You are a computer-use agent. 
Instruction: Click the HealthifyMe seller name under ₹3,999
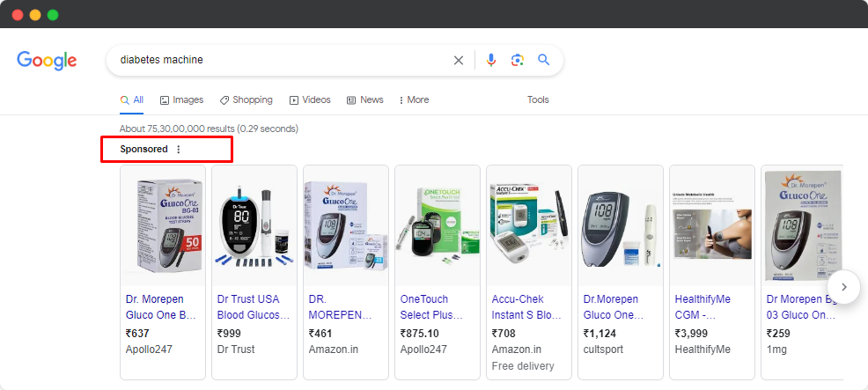coord(702,350)
